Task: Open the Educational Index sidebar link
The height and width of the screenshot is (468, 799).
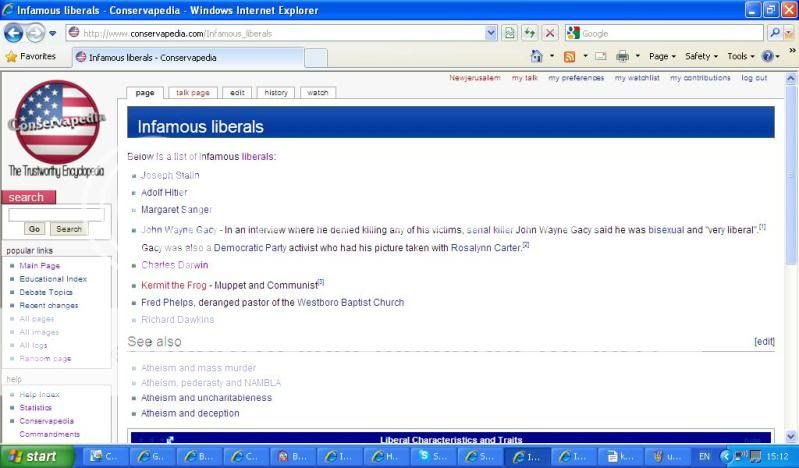Action: (x=53, y=279)
